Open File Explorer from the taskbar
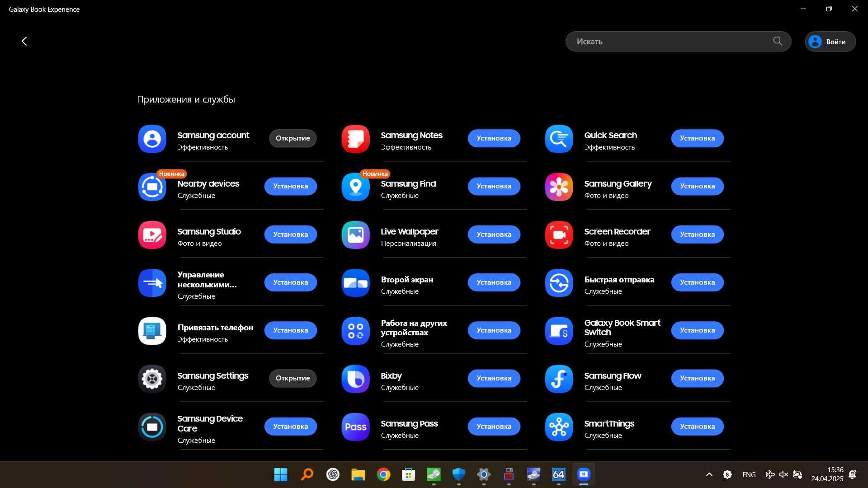The image size is (868, 488). pyautogui.click(x=358, y=474)
